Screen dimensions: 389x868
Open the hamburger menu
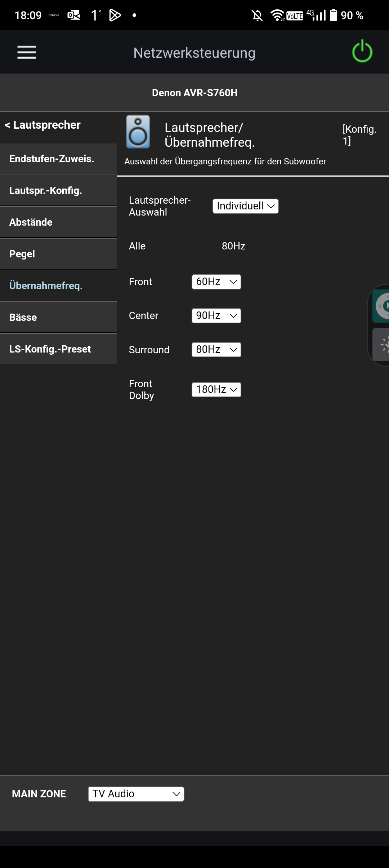[27, 52]
